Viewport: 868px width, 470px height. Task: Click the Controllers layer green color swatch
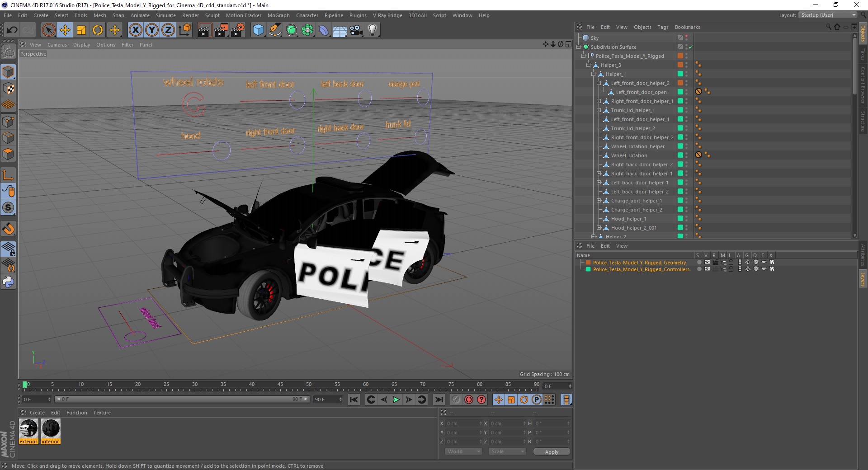[588, 269]
